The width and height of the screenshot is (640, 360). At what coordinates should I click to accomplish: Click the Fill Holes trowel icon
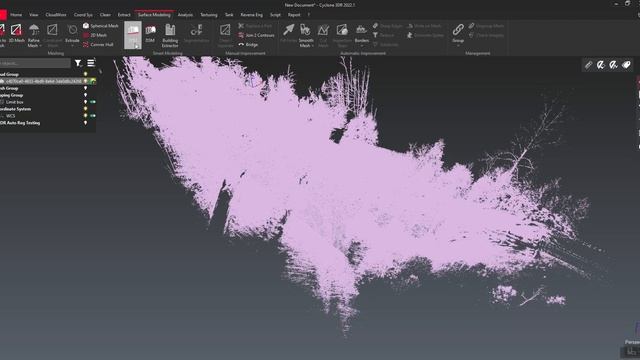(289, 30)
